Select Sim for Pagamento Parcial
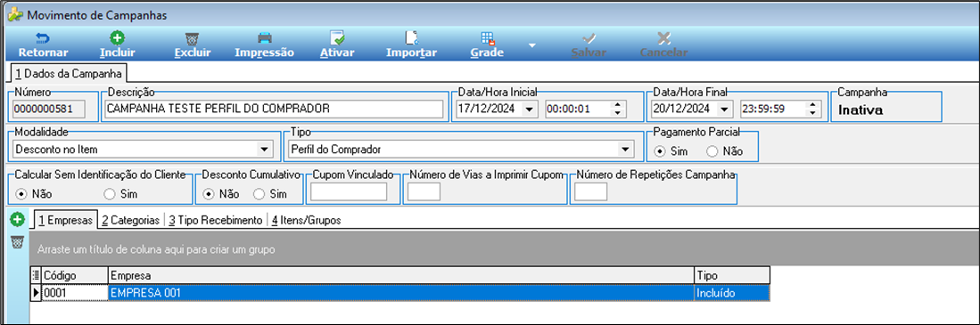This screenshot has height=325, width=980. tap(660, 151)
